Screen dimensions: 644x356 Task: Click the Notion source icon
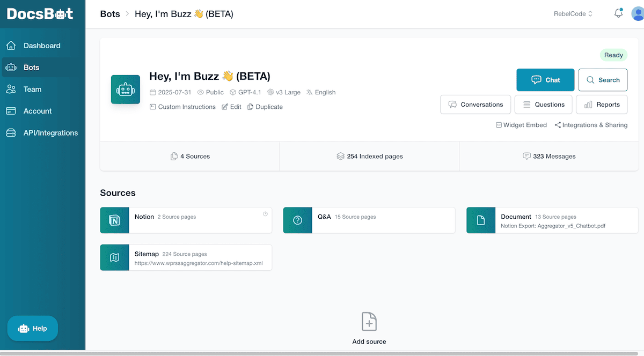(x=115, y=220)
